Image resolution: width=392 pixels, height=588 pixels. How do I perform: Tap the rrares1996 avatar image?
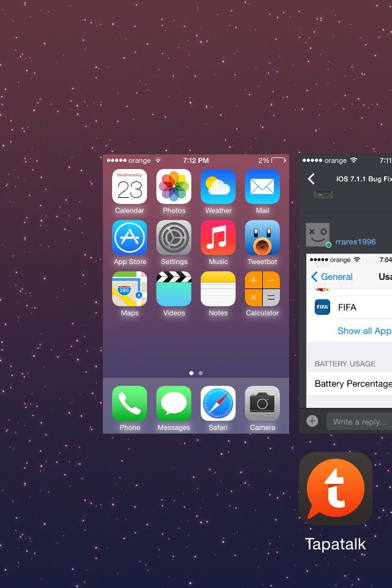click(318, 235)
